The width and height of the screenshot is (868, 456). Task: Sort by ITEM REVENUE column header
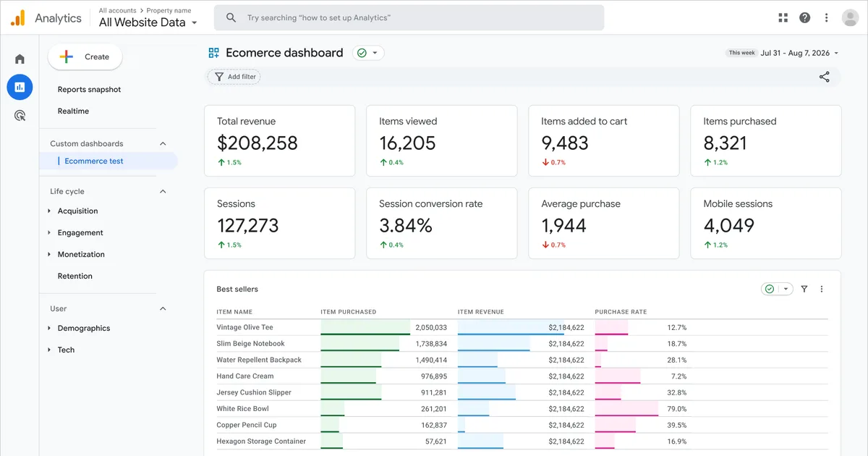(481, 312)
